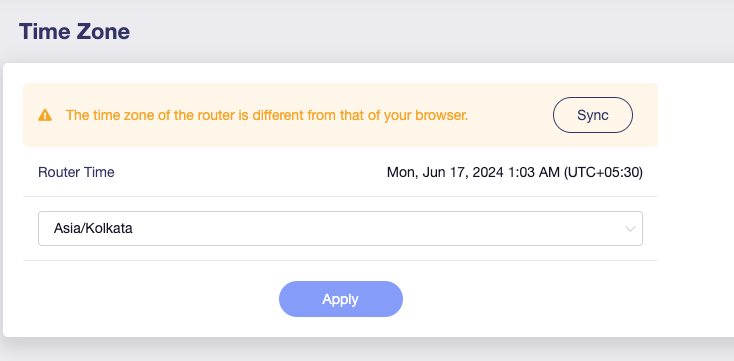Open the Asia/Kolkata time zone dropdown

click(x=340, y=228)
